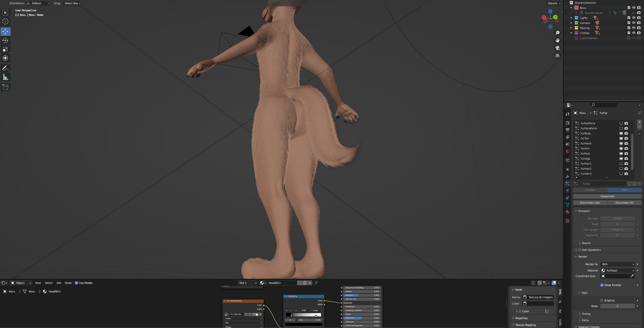Viewport: 644px width, 328px height.
Task: Hide the Lights collection in viewport
Action: 634,18
